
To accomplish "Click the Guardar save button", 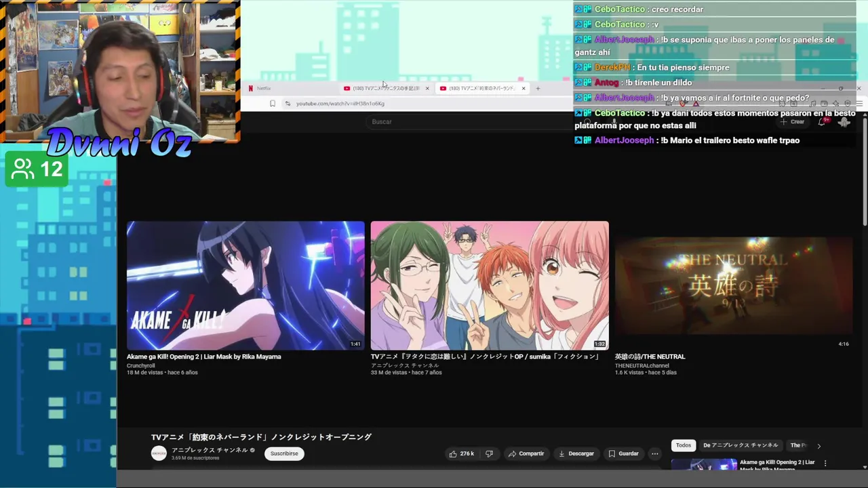I will 623,453.
